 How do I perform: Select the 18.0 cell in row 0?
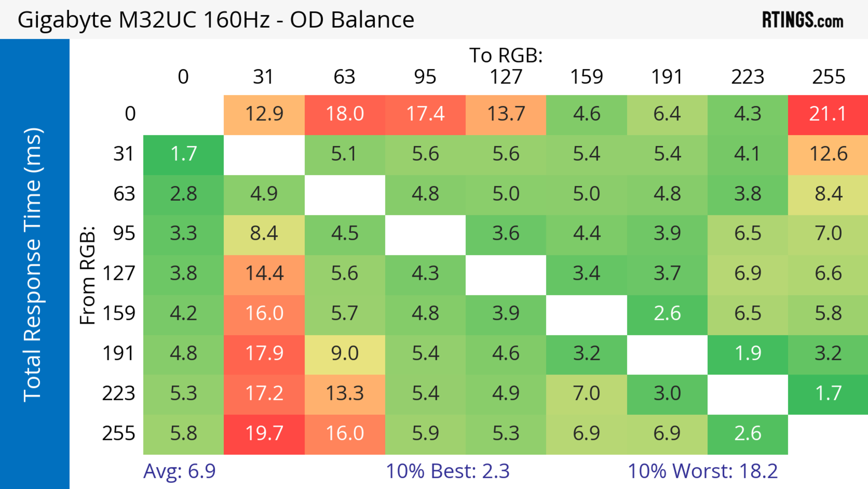(x=345, y=115)
